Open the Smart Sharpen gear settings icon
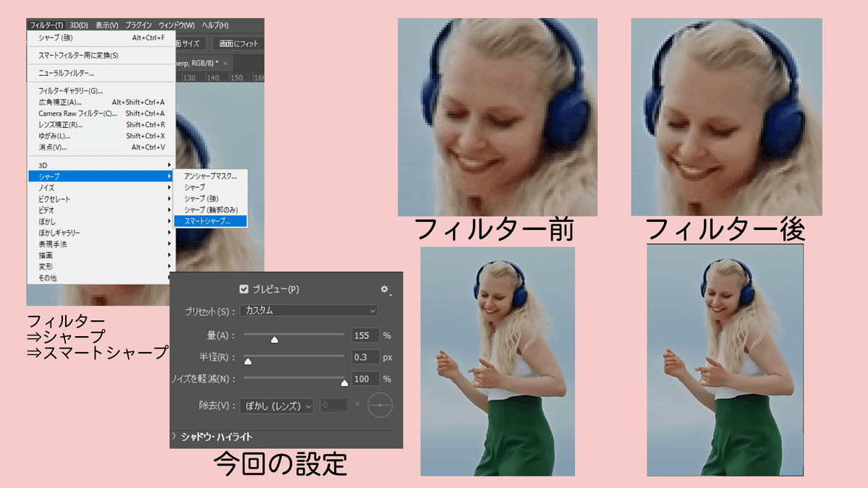The width and height of the screenshot is (868, 488). (x=386, y=289)
